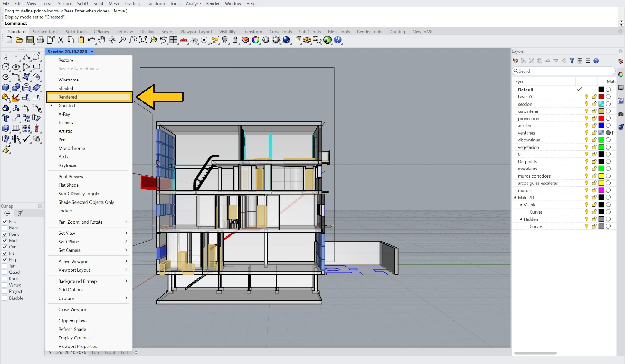Enable the Quad osnap checkbox
Screen dimensions: 625x364
5,272
